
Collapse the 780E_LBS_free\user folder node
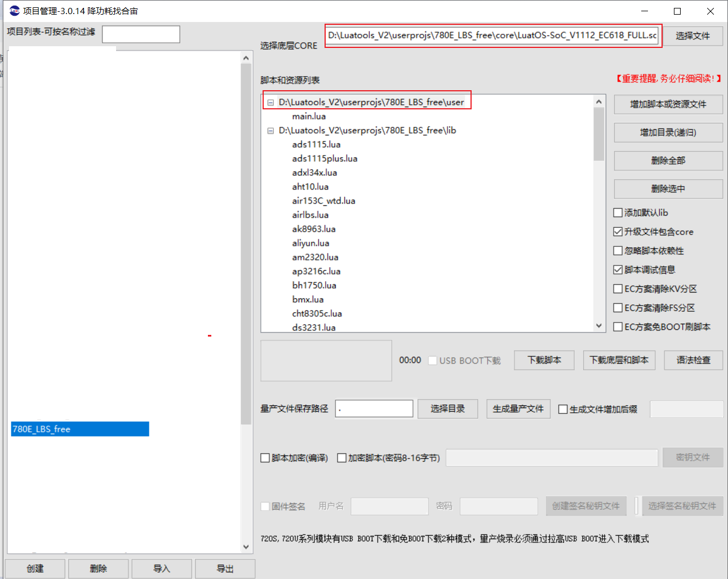(x=270, y=103)
